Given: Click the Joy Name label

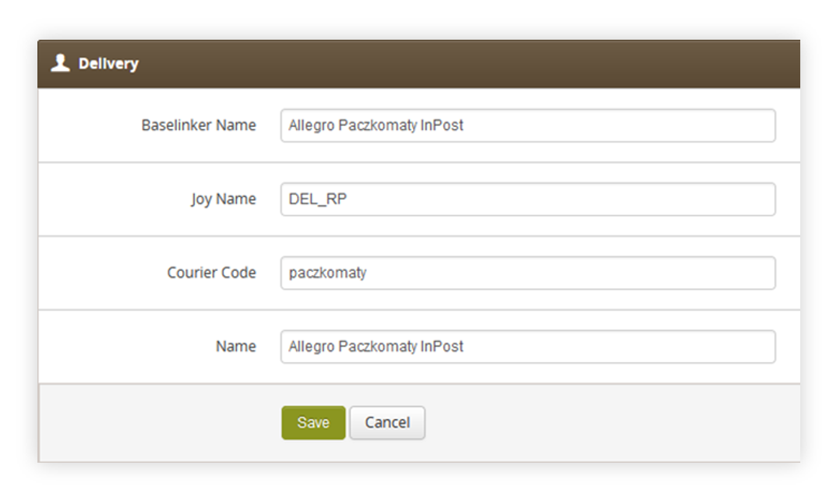Looking at the screenshot, I should [224, 199].
